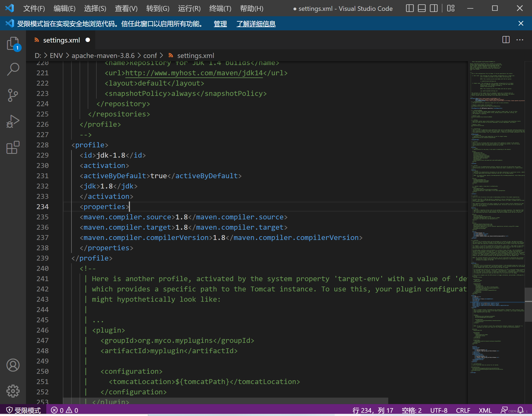532x416 pixels.
Task: Click line number 228 in the gutter
Action: point(43,145)
